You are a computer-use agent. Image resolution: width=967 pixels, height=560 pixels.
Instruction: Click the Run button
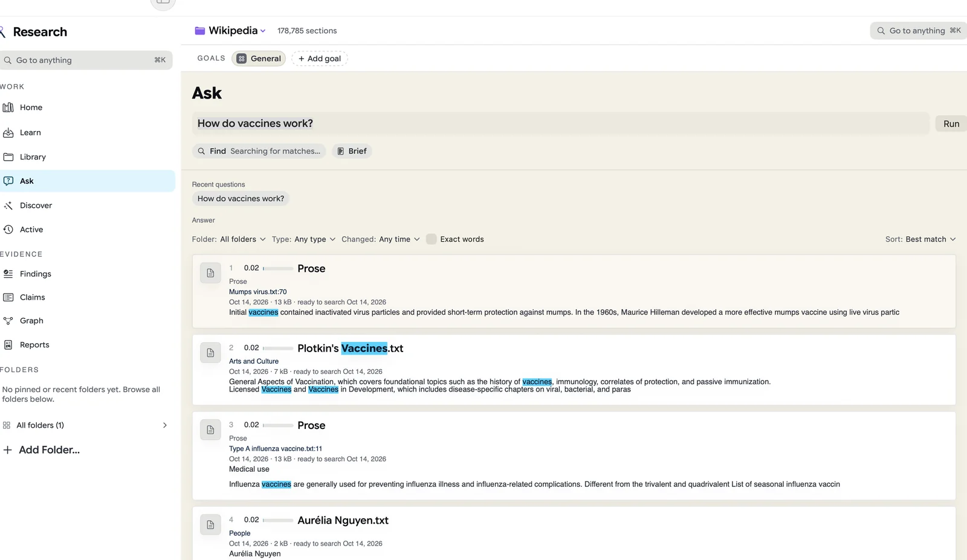tap(951, 124)
